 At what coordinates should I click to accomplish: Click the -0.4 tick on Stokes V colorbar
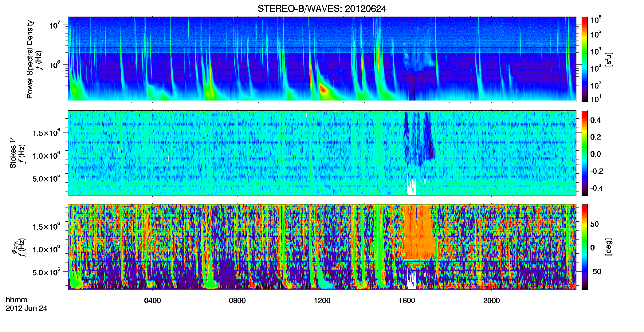597,188
